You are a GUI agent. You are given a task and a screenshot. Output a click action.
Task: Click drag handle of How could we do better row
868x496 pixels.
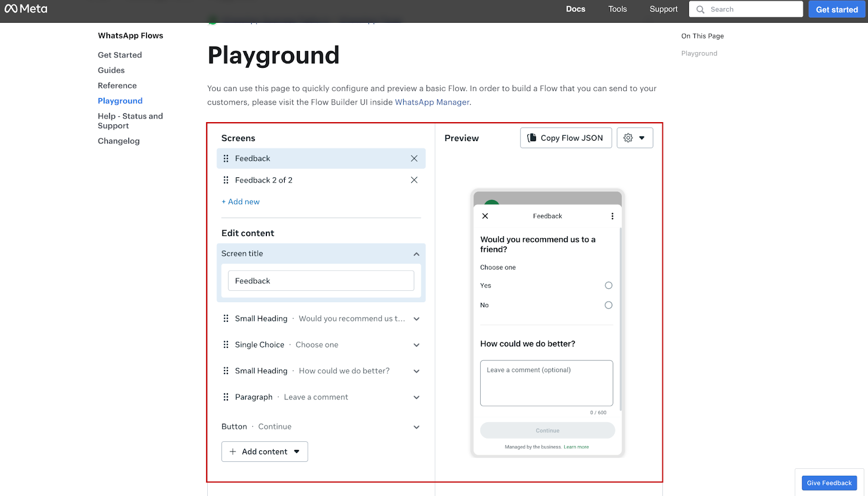tap(226, 371)
